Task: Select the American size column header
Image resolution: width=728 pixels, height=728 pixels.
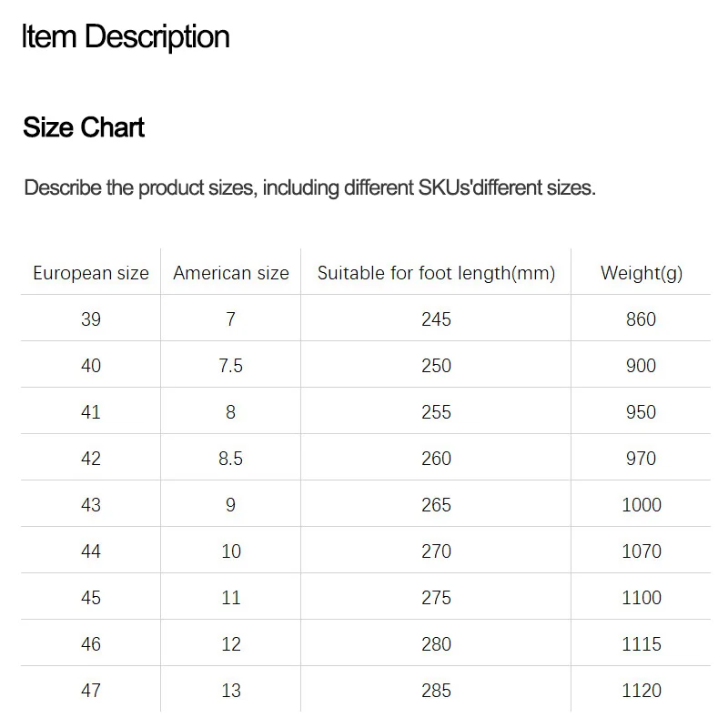Action: pyautogui.click(x=231, y=273)
